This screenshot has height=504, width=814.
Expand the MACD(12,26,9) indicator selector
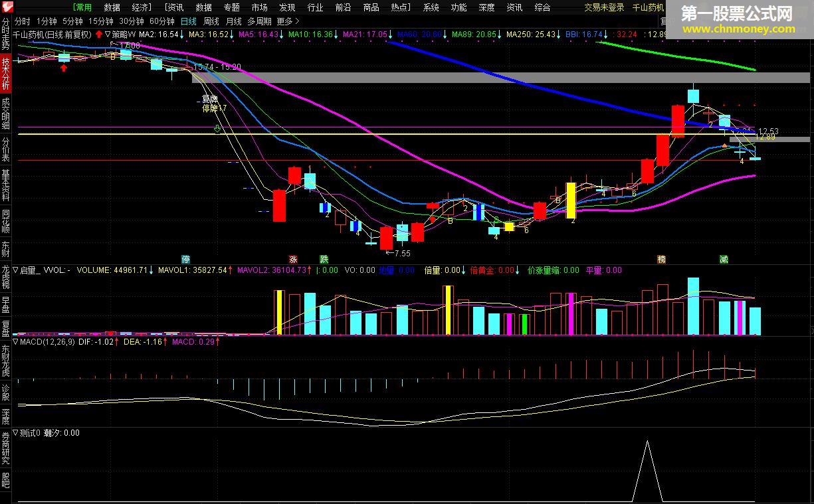click(x=16, y=342)
